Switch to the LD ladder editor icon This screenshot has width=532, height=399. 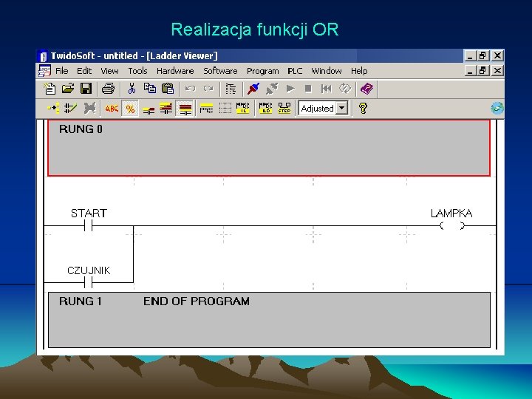click(x=265, y=109)
